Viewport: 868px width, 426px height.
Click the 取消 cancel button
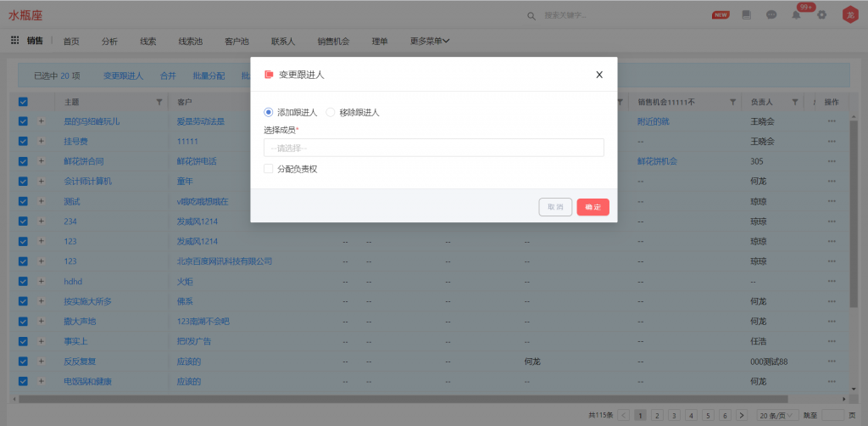click(555, 207)
